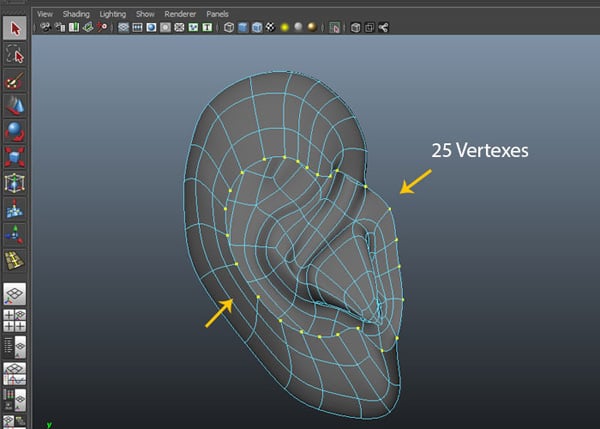Screen dimensions: 600x429
Task: Expand the Panels menu dropdown
Action: pyautogui.click(x=218, y=15)
